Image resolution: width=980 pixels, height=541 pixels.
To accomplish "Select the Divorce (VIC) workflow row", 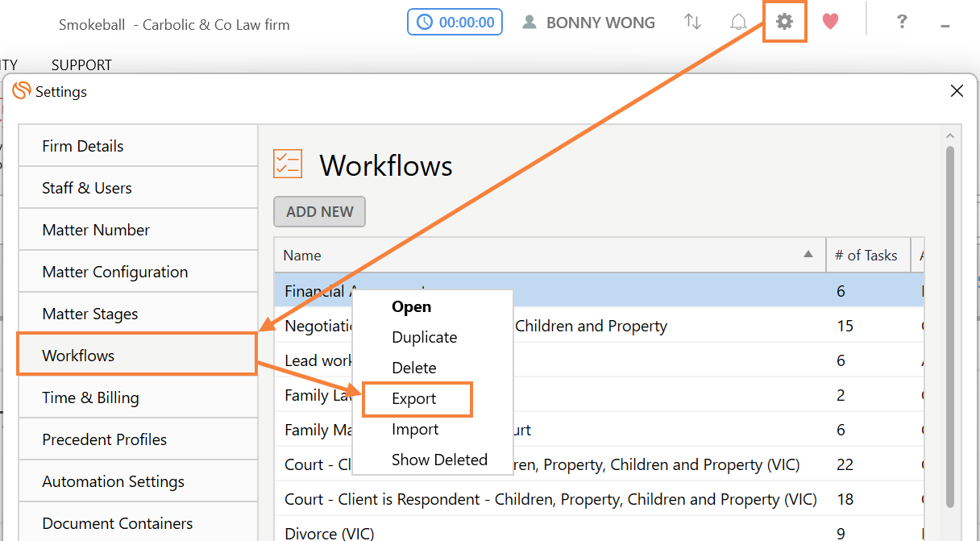I will tap(599, 531).
